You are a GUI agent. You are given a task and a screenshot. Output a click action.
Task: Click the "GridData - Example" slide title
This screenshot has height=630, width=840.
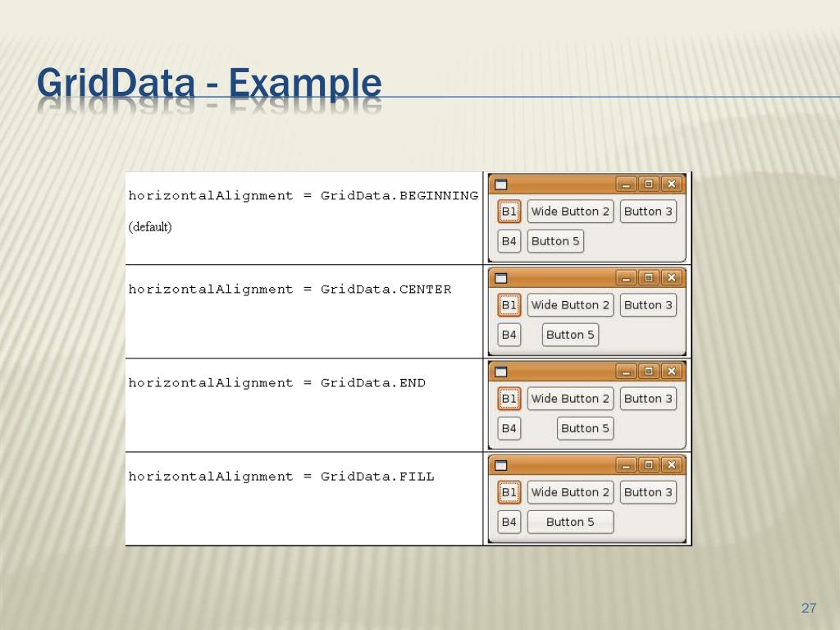click(209, 84)
